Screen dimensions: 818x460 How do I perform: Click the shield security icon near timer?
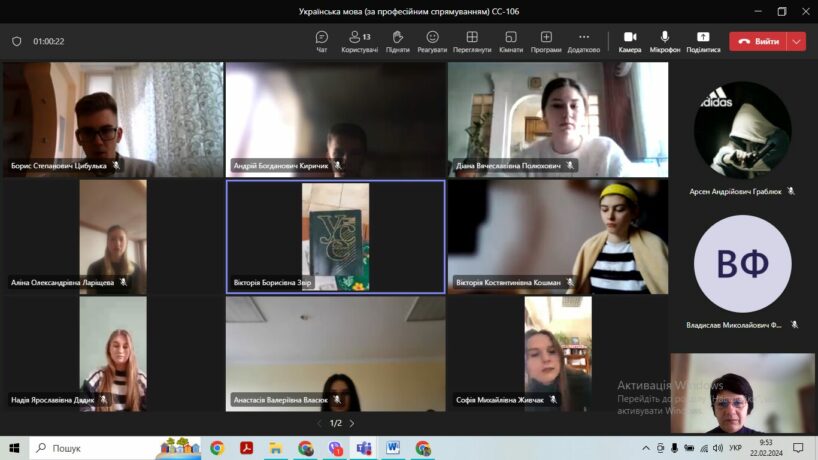[16, 42]
